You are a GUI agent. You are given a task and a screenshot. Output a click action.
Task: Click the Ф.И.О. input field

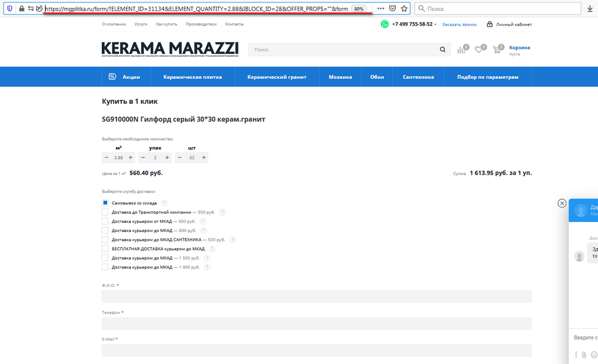click(x=316, y=296)
